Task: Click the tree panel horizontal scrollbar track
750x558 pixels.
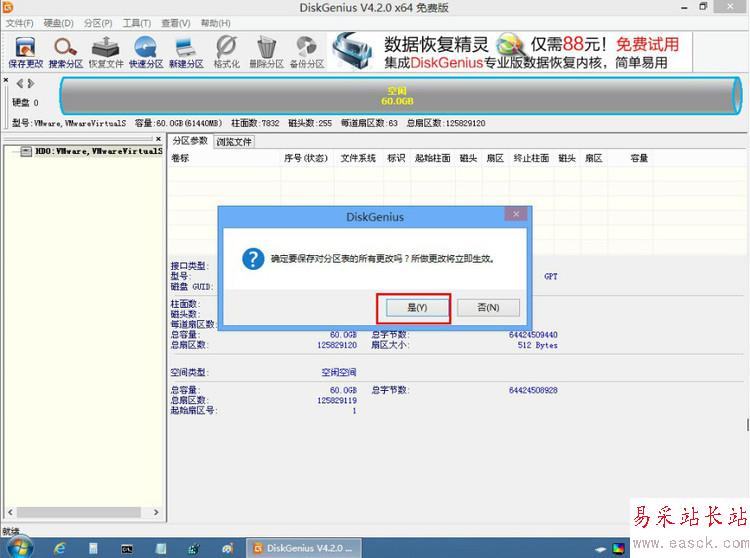Action: tap(79, 512)
